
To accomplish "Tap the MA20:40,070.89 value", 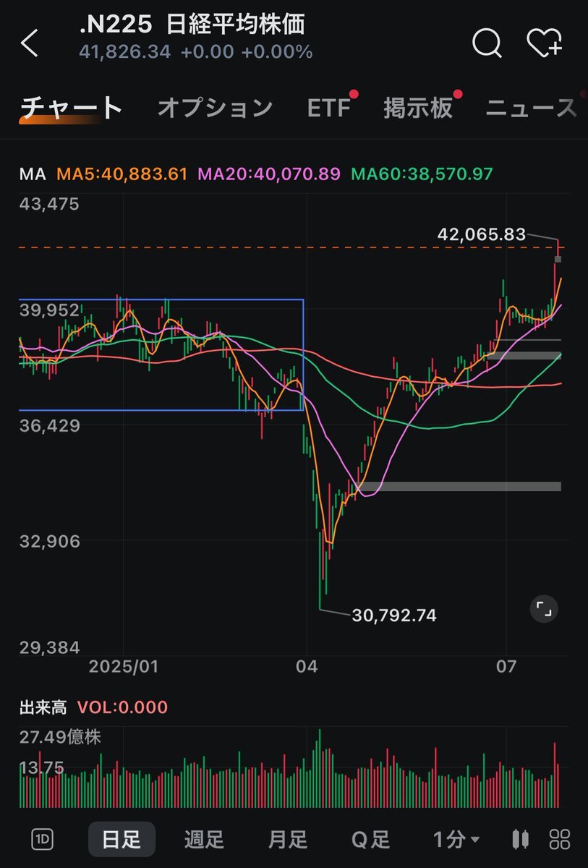I will click(x=269, y=174).
